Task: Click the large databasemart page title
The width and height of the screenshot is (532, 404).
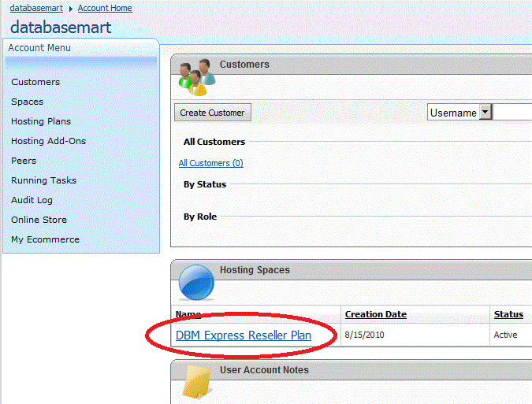Action: [61, 28]
